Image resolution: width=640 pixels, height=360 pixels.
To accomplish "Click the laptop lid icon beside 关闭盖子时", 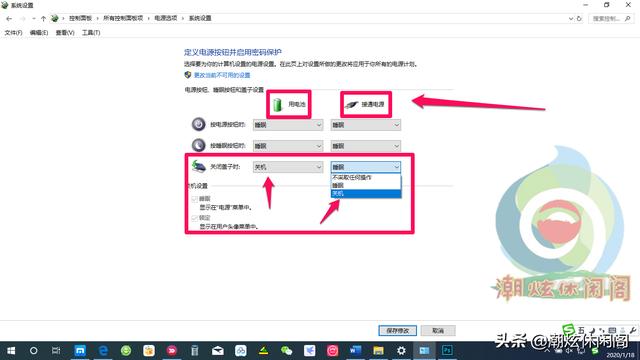I will (x=199, y=166).
